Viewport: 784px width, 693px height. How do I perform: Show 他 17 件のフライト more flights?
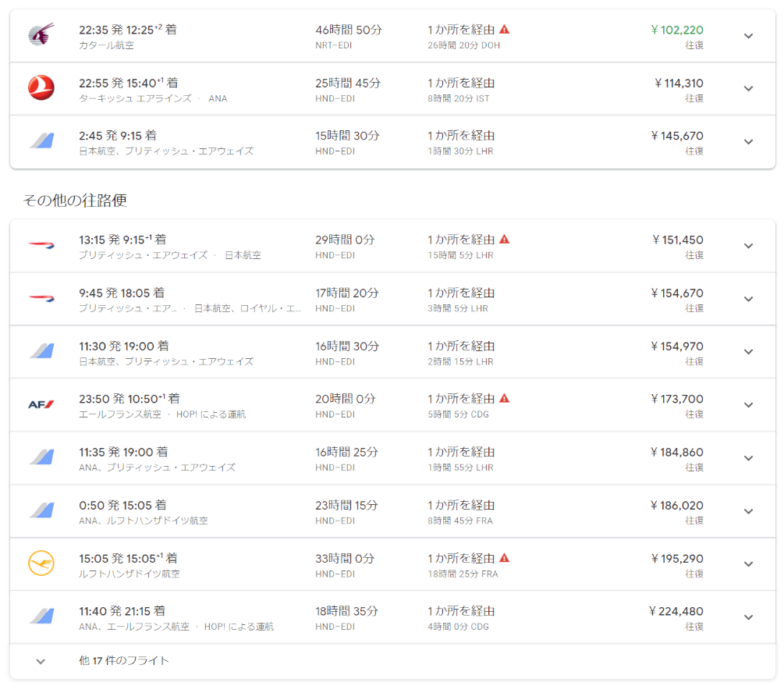(x=124, y=661)
